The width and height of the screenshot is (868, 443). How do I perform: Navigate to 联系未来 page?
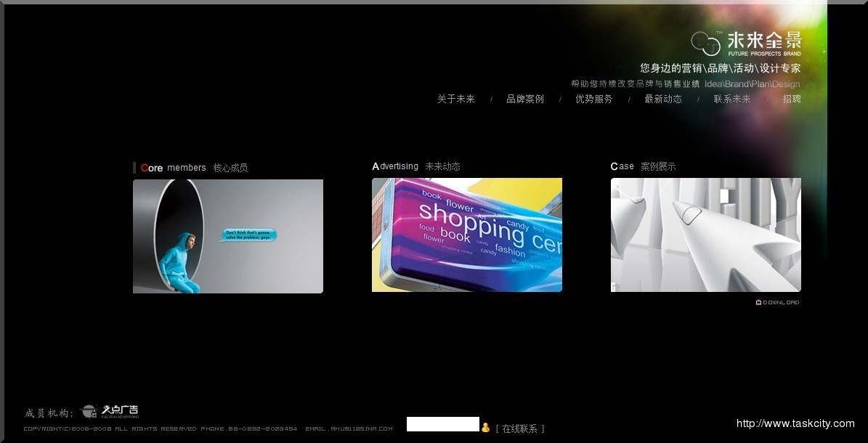pos(731,99)
